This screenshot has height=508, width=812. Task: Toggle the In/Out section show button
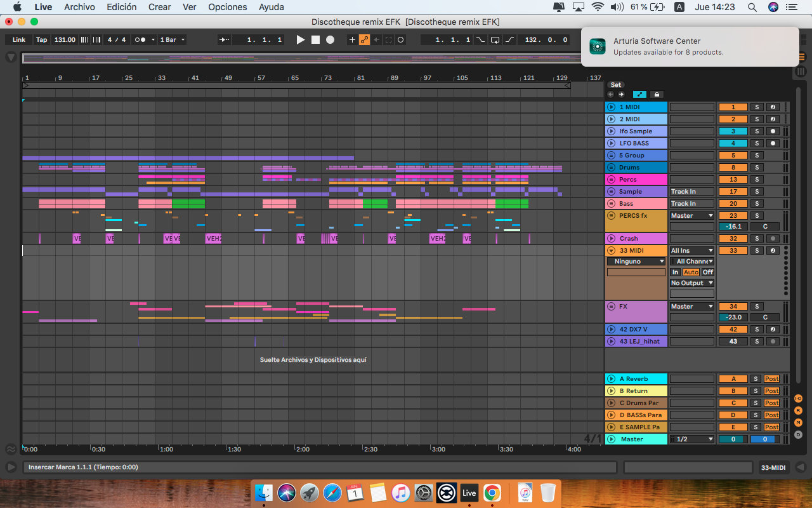(799, 398)
